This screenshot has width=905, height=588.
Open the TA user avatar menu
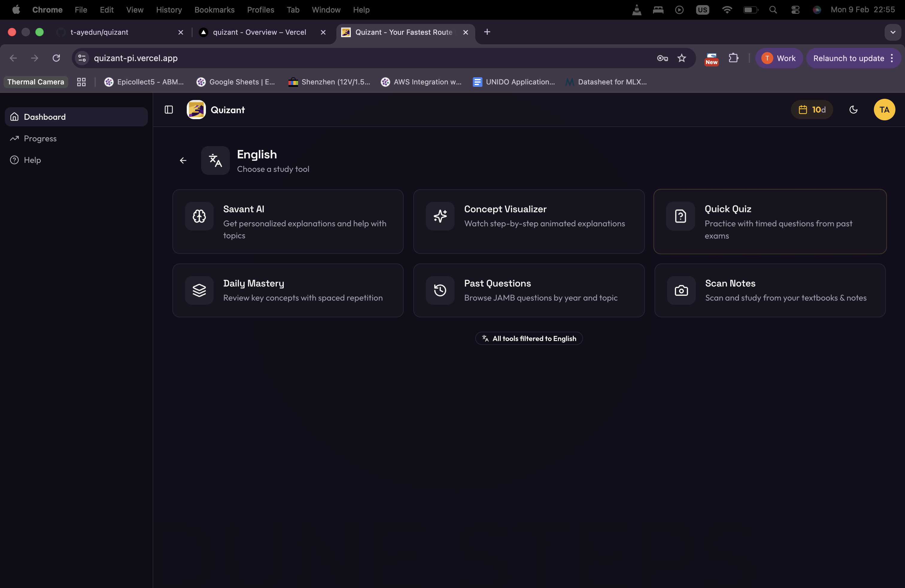coord(884,110)
